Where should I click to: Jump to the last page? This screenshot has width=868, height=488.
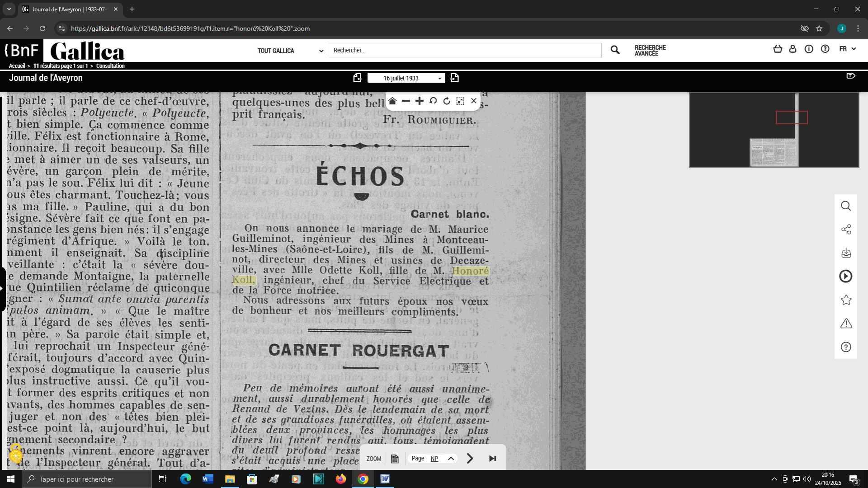pyautogui.click(x=493, y=459)
